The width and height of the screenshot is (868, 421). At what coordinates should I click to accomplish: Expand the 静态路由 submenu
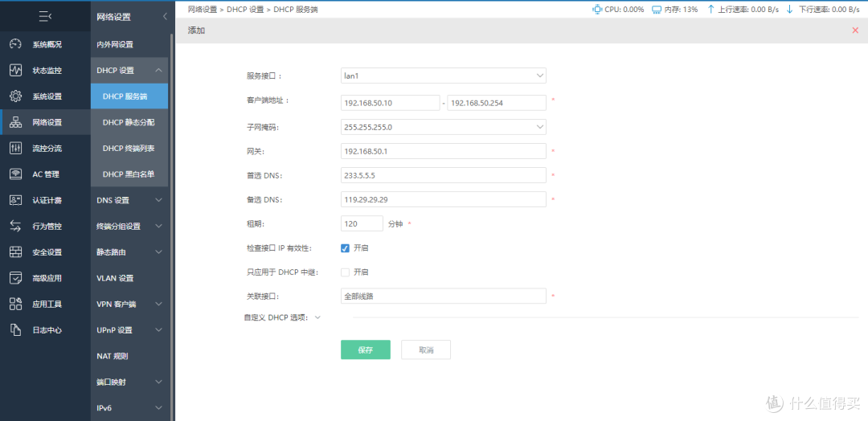pyautogui.click(x=158, y=252)
